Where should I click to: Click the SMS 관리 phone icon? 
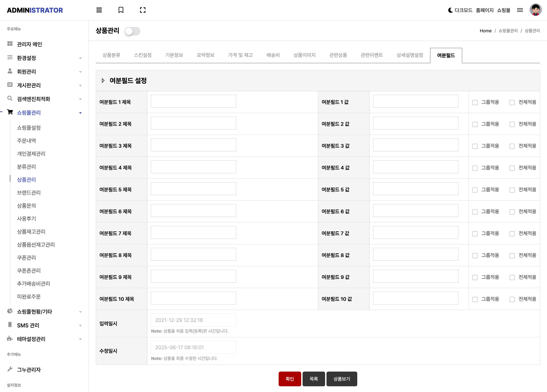tap(10, 325)
